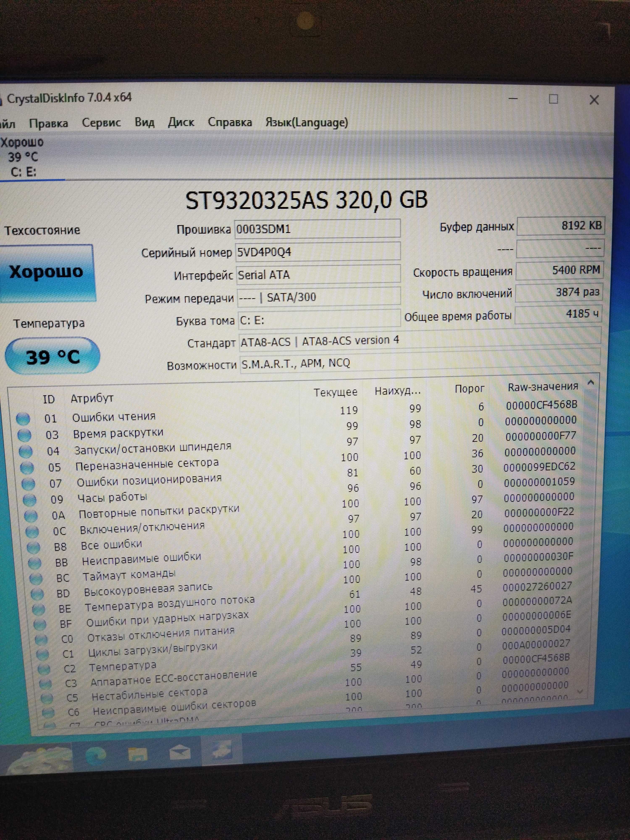Click the Raw-значения column header

(x=543, y=387)
